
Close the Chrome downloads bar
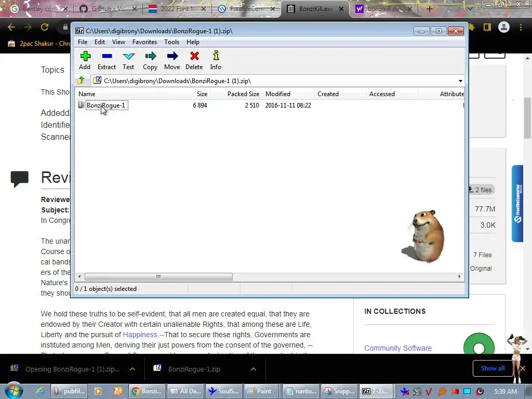point(523,368)
